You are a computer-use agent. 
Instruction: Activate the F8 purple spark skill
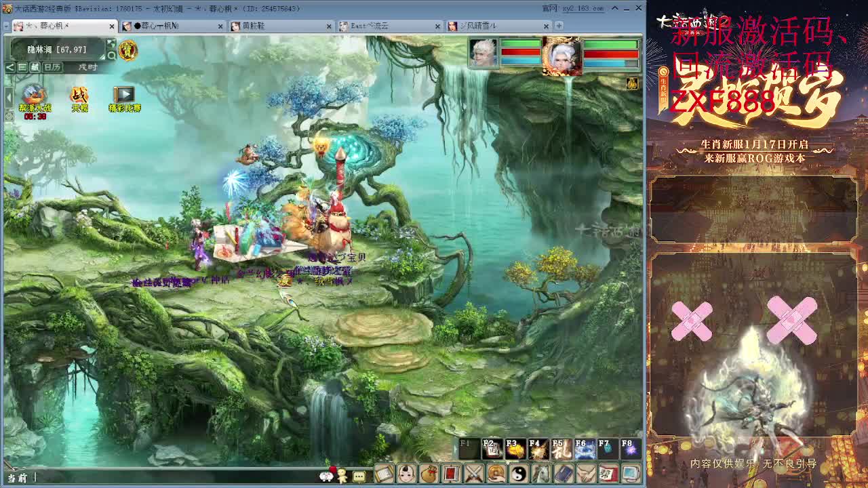coord(630,448)
